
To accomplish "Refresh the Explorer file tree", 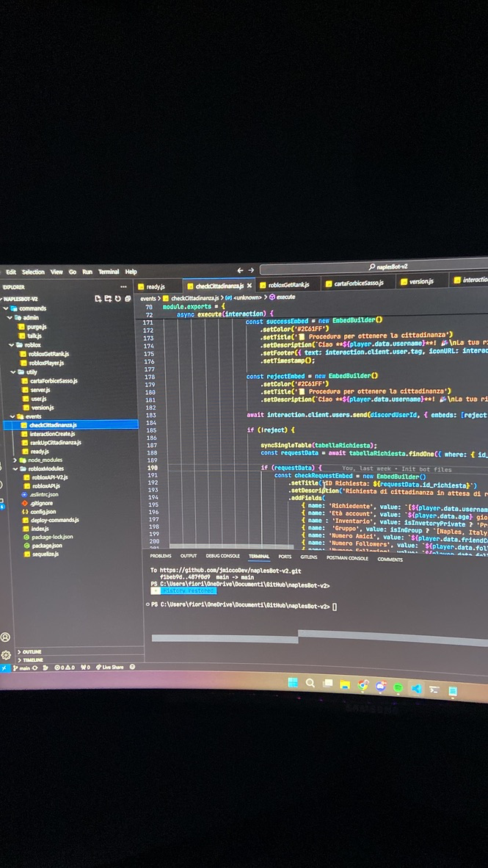I will pyautogui.click(x=117, y=299).
